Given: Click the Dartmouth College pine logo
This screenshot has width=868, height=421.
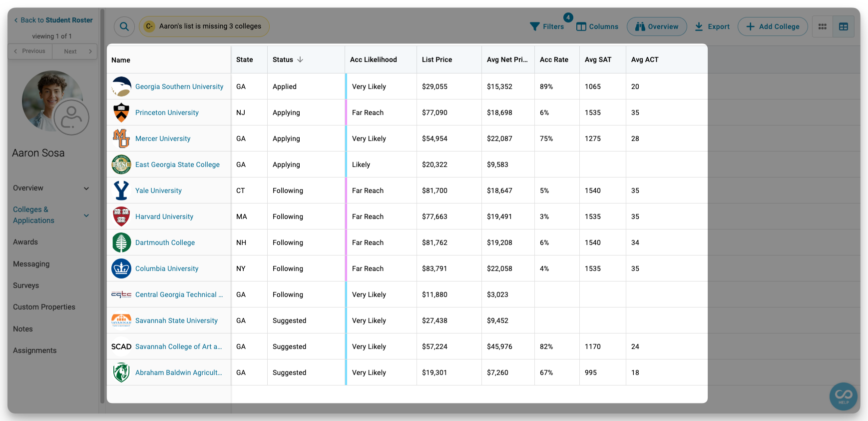Looking at the screenshot, I should coord(121,242).
